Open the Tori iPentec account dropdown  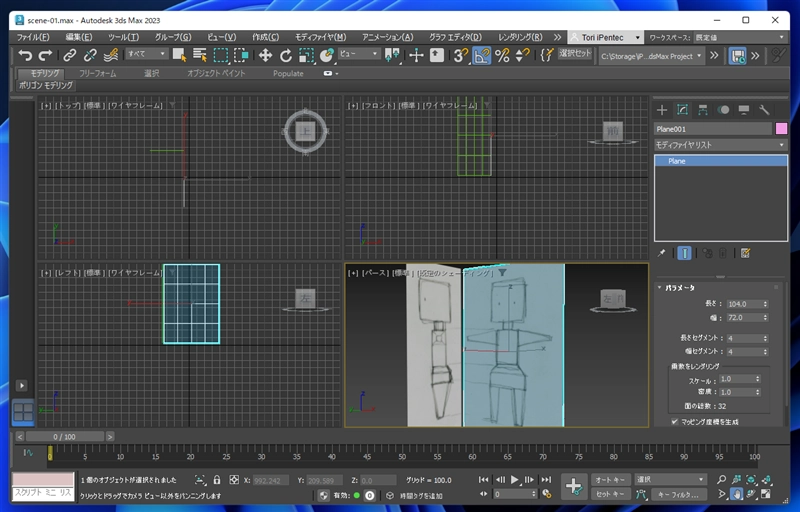[605, 37]
